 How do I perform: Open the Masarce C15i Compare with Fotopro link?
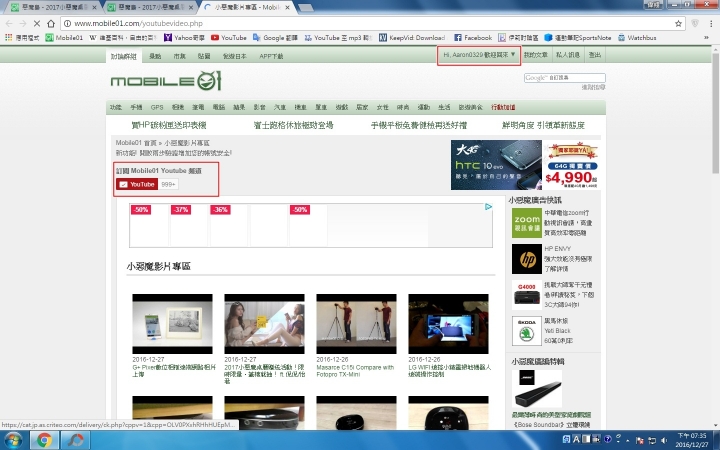click(x=355, y=371)
